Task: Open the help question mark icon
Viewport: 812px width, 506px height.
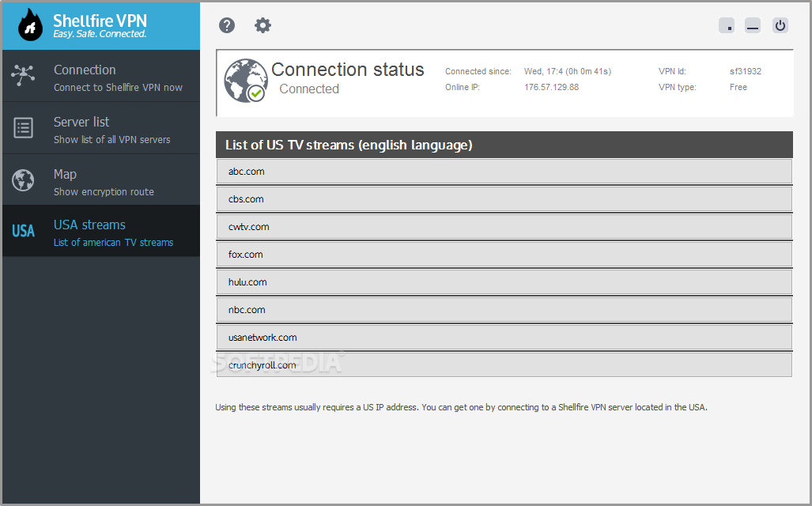Action: (227, 25)
